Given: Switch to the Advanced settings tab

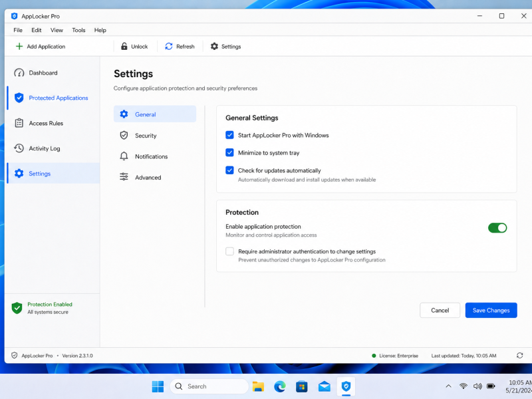Looking at the screenshot, I should tap(155, 177).
